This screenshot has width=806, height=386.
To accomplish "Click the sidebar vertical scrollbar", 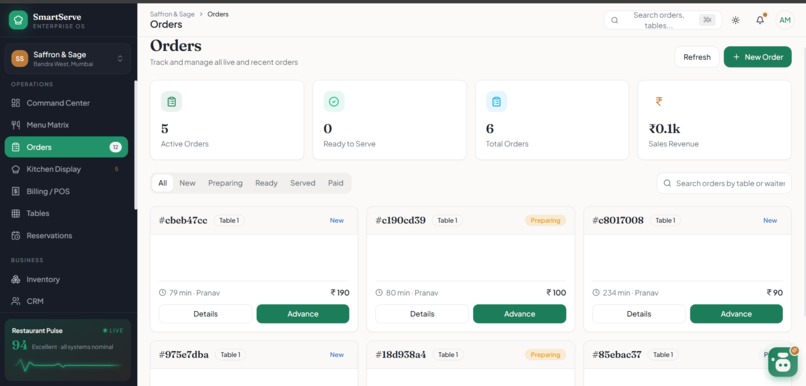I will click(x=135, y=145).
